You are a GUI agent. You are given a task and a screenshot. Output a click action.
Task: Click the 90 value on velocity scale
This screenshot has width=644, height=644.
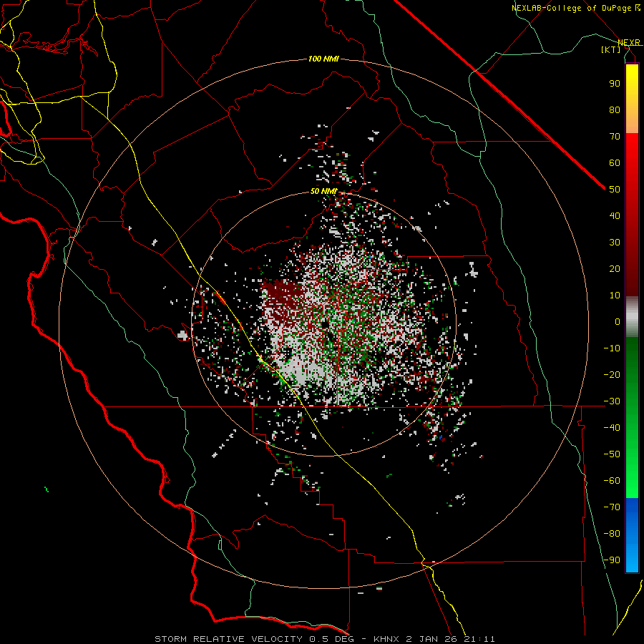[615, 84]
